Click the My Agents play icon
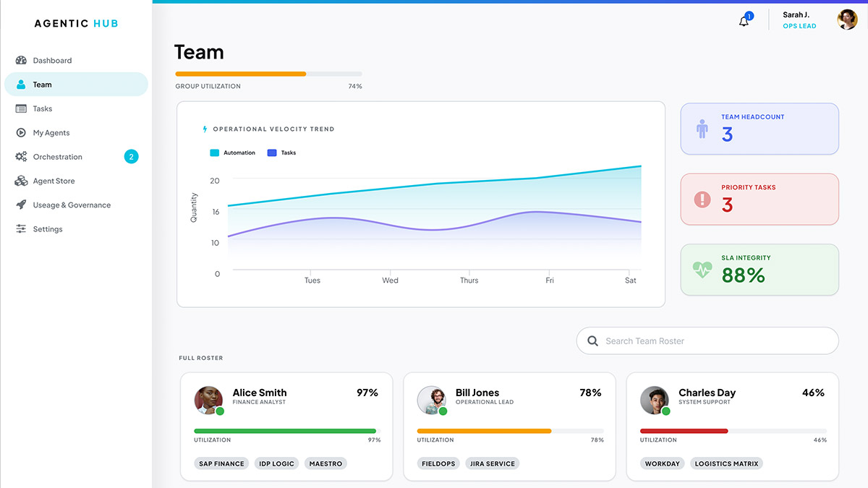This screenshot has width=868, height=488. [21, 133]
